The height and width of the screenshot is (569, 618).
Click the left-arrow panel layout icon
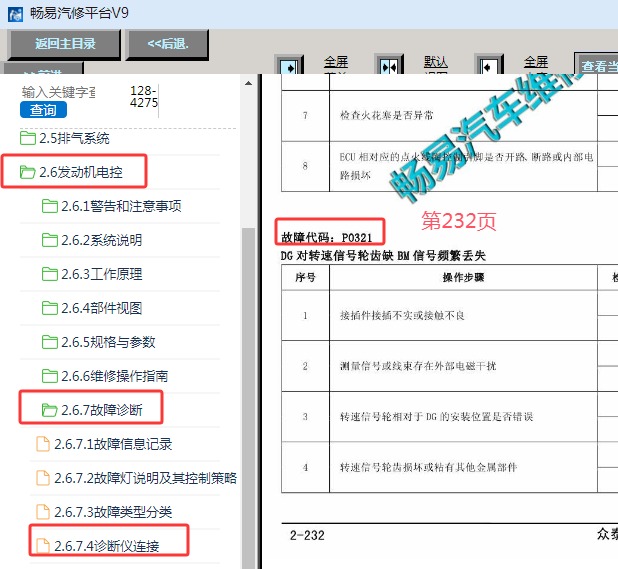(x=489, y=65)
